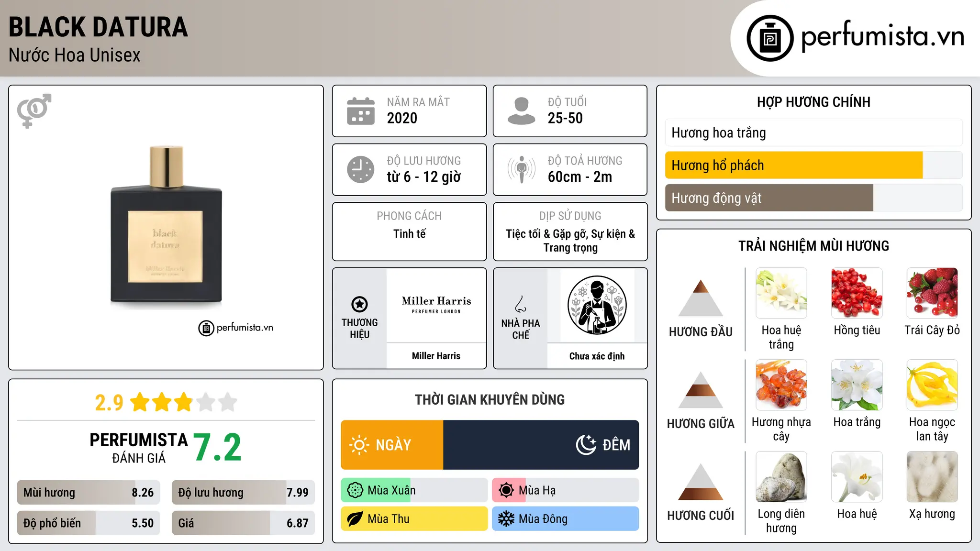The image size is (980, 551).
Task: Click the perfumer illustration for Chưa xác định
Action: click(597, 305)
